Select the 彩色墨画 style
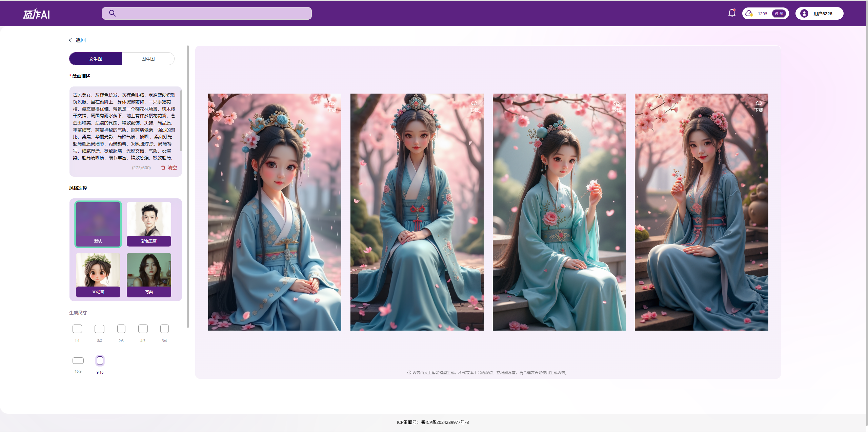 [148, 224]
